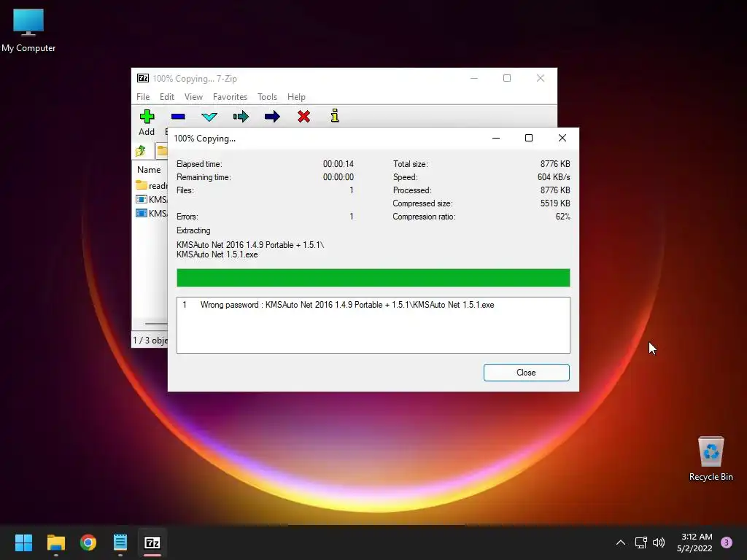Click the up-folder arrow icon in 7-Zip
Screen dimensions: 747x560
point(141,151)
